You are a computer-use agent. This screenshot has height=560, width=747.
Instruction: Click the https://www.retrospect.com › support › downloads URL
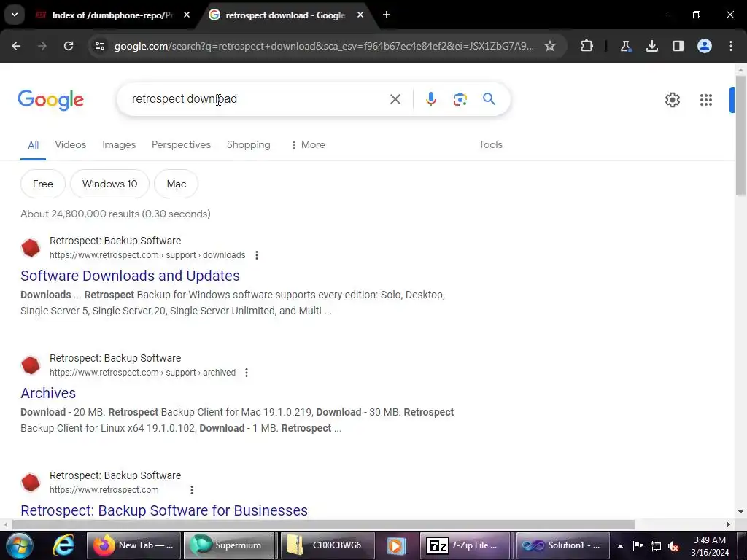(147, 255)
